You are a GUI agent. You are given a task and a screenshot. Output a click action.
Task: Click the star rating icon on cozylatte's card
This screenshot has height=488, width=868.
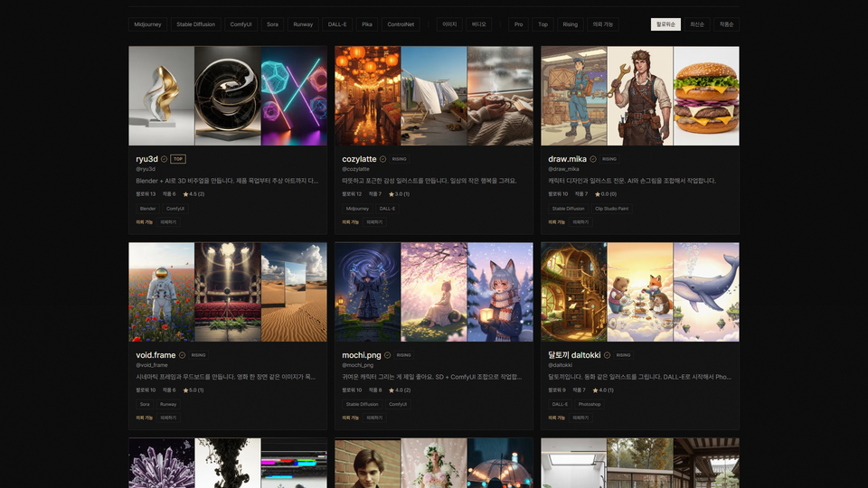pos(392,193)
